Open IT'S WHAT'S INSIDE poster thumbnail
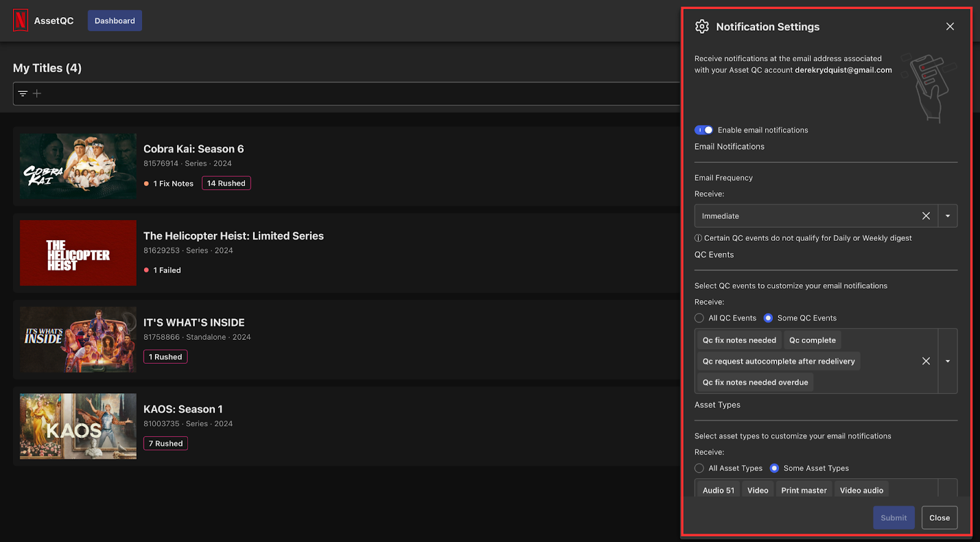 [78, 339]
